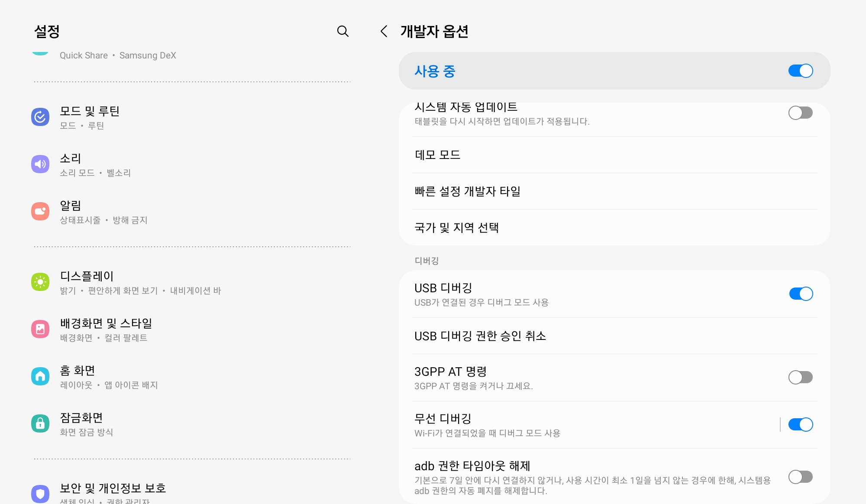
Task: Open settings search with magnifier icon
Action: (x=343, y=31)
